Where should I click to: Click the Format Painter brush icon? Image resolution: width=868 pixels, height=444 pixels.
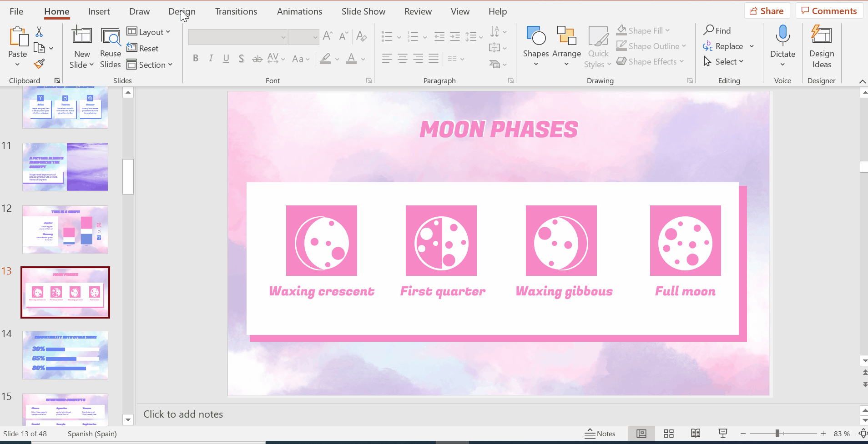click(x=40, y=64)
